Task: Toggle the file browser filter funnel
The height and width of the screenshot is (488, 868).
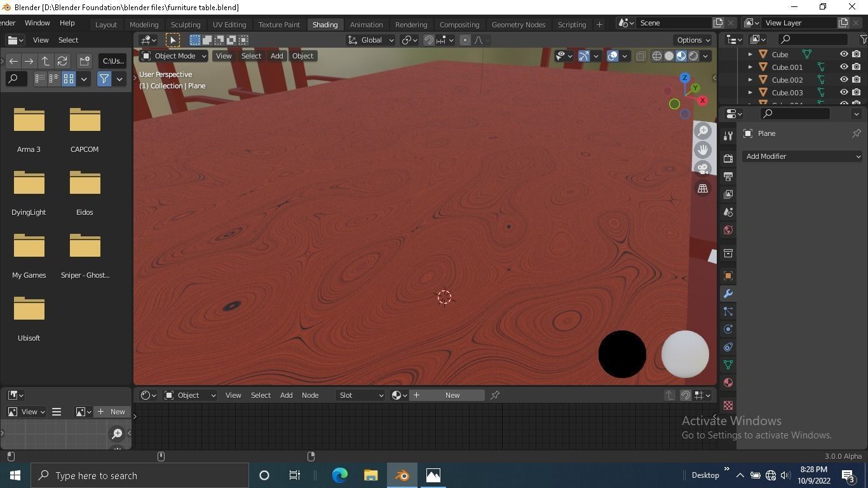Action: (104, 79)
